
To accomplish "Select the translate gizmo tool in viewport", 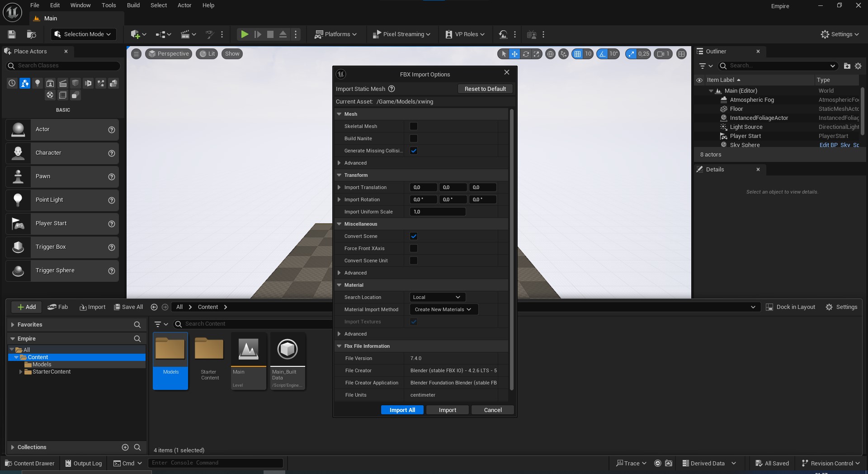I will (514, 54).
